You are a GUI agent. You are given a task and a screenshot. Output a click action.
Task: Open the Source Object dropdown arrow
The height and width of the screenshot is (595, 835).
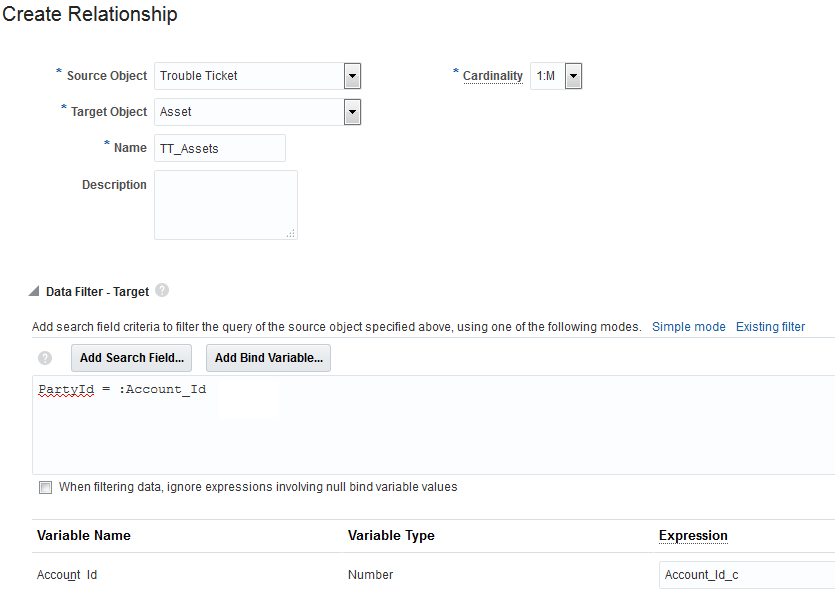point(352,76)
